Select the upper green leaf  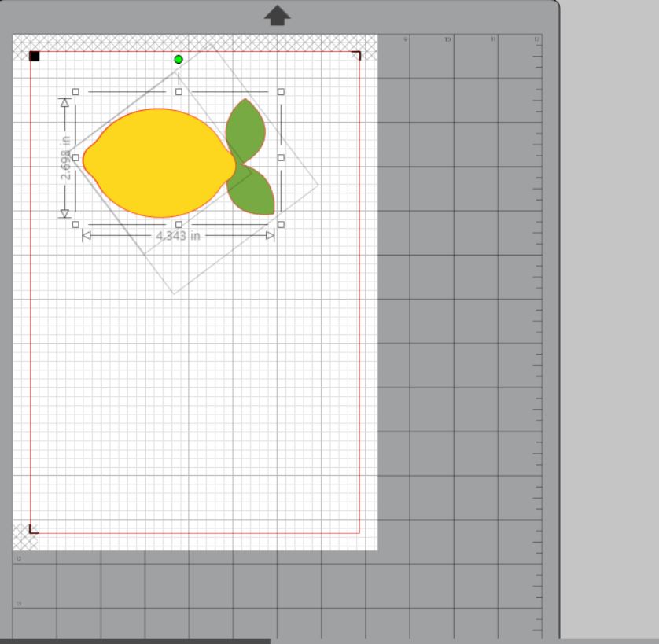point(245,130)
